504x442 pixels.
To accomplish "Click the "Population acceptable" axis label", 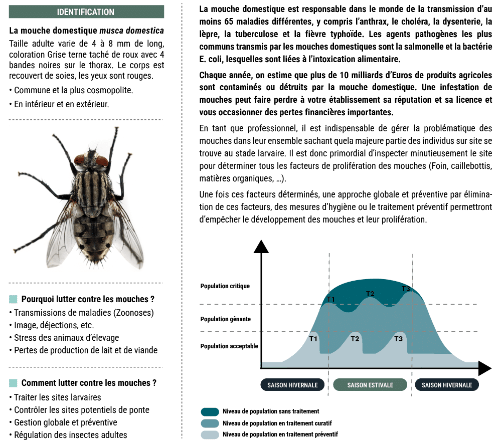I will [222, 346].
